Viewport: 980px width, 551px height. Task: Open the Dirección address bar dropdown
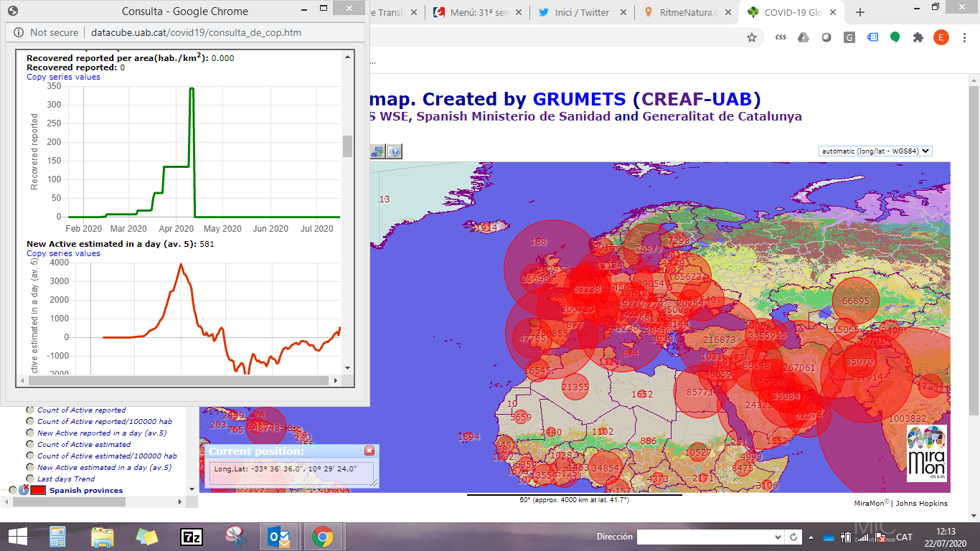click(776, 536)
